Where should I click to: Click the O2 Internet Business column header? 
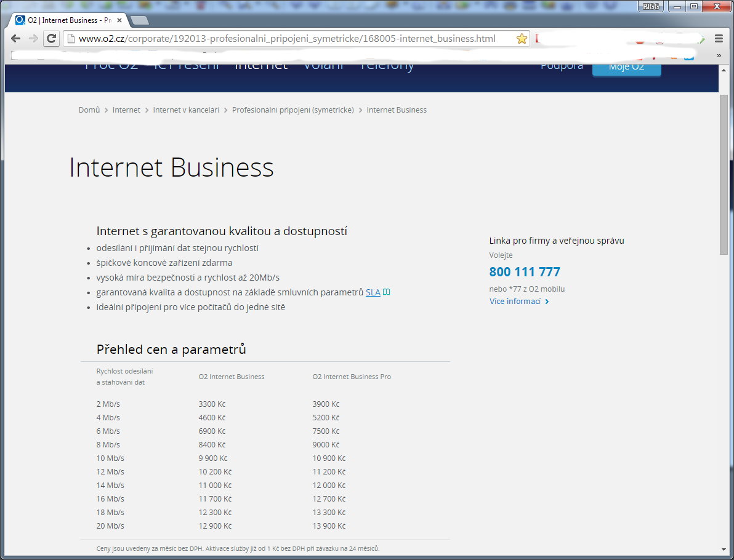(x=232, y=377)
